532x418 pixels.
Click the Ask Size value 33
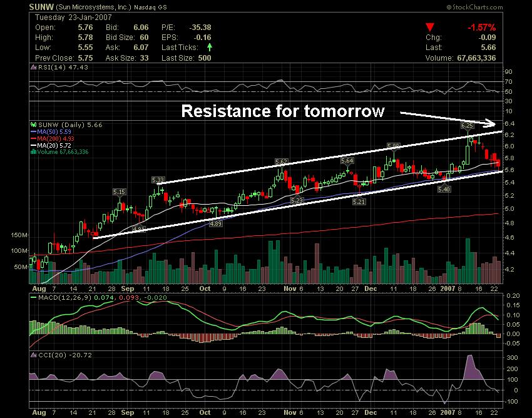tap(144, 58)
